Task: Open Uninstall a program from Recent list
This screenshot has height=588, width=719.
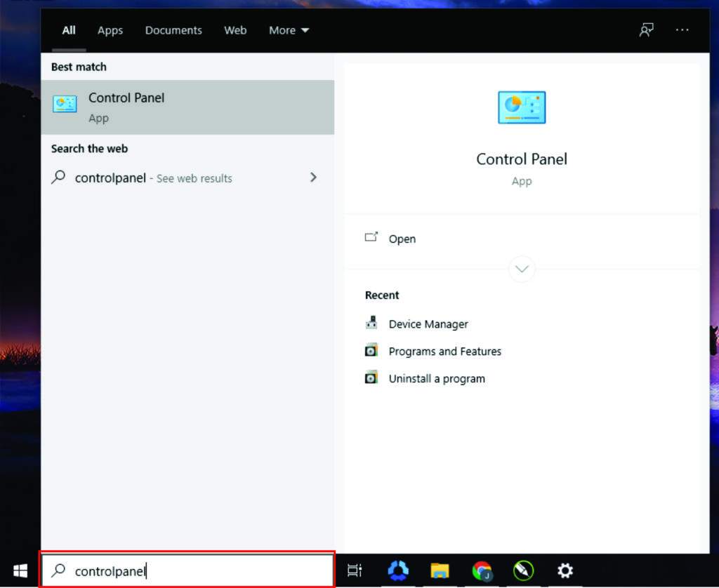Action: coord(437,378)
